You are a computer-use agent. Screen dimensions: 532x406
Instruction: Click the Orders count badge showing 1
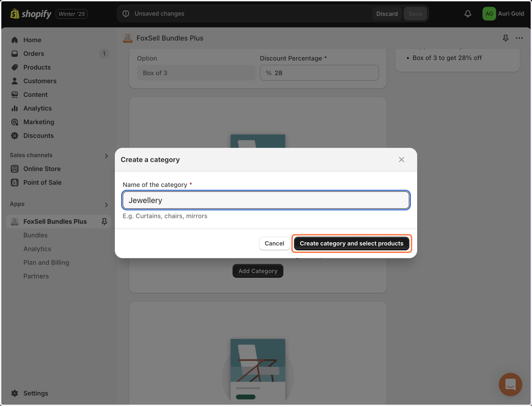(104, 54)
